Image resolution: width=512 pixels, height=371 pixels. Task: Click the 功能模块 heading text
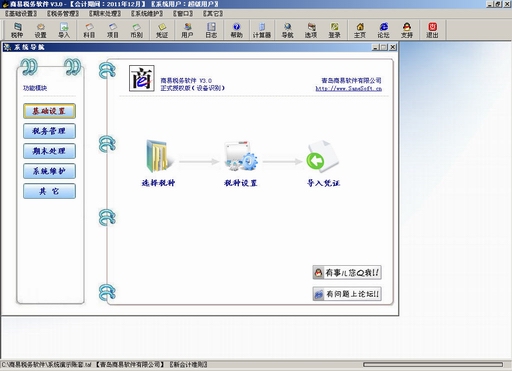[35, 88]
